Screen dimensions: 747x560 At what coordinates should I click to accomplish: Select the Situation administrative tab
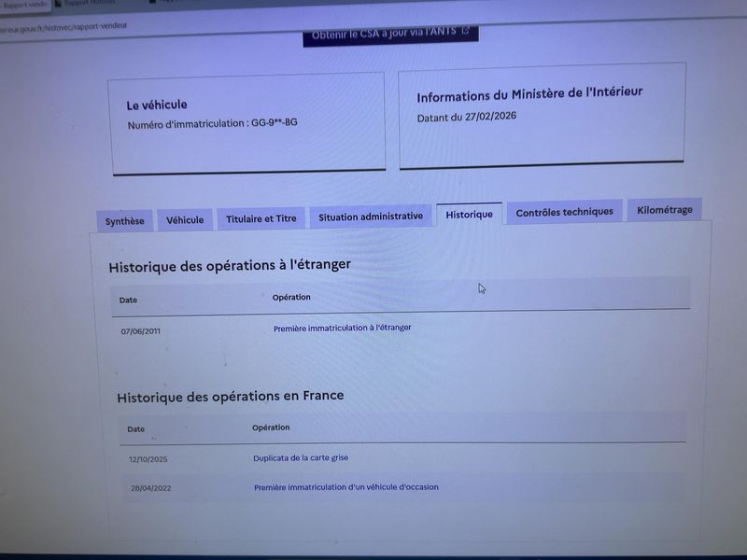pyautogui.click(x=371, y=217)
